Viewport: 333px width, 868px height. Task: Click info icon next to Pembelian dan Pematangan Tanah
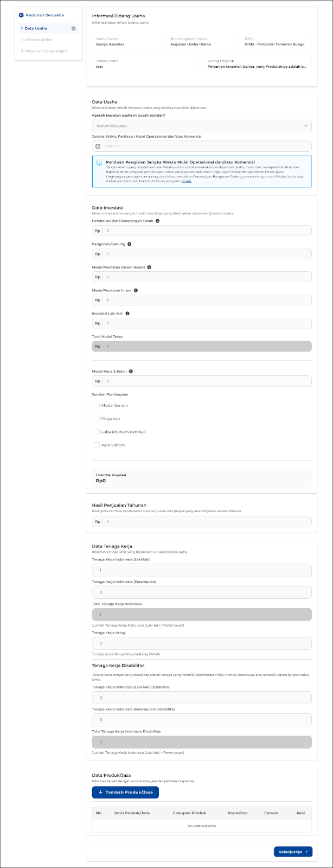(x=157, y=221)
